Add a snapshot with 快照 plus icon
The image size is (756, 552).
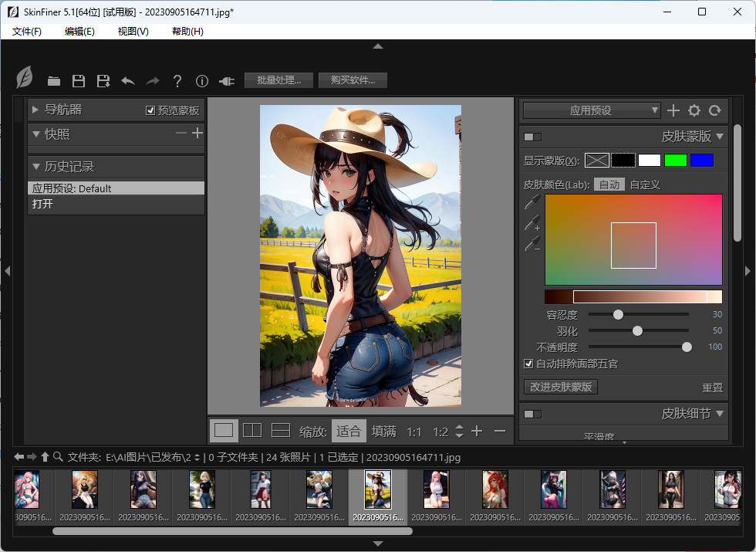coord(197,133)
